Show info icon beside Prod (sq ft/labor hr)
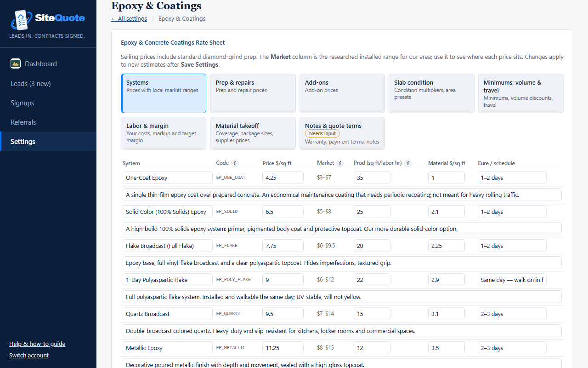 408,163
